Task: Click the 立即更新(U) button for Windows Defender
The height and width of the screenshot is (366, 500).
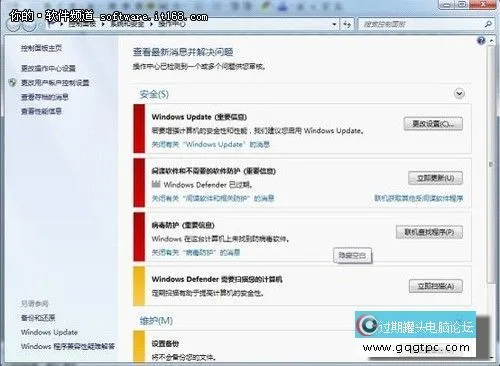Action: pyautogui.click(x=435, y=178)
